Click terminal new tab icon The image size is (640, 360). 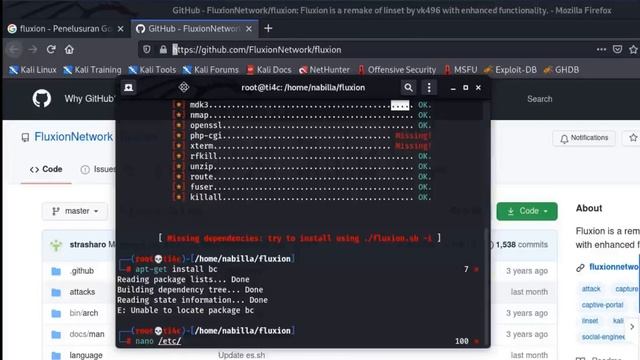click(x=129, y=87)
